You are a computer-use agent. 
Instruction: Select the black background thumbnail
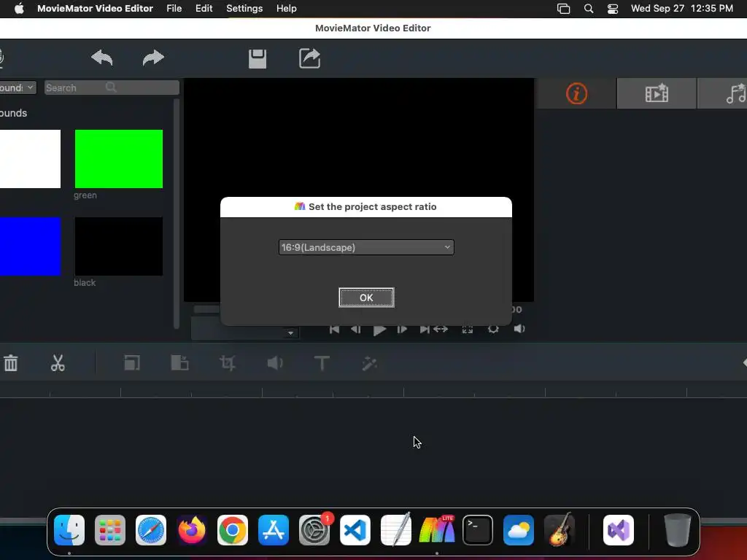(x=119, y=246)
